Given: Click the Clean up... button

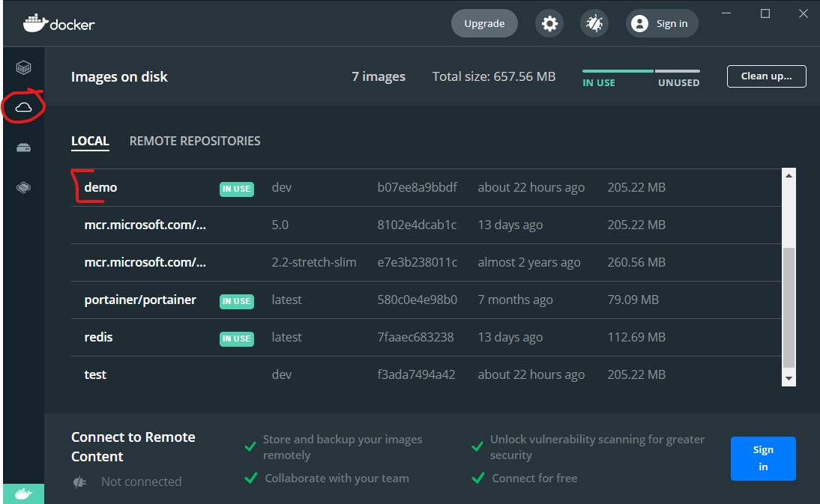Looking at the screenshot, I should click(x=766, y=76).
